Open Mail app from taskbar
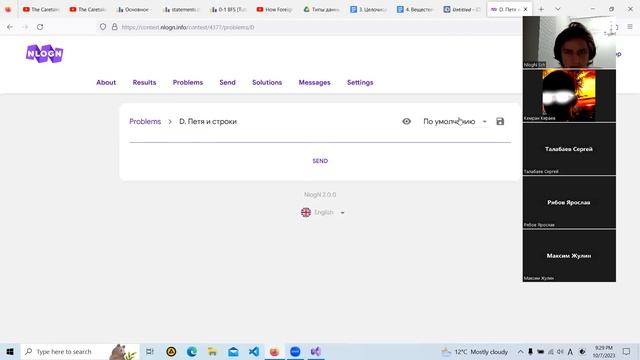The height and width of the screenshot is (360, 640). (x=233, y=351)
